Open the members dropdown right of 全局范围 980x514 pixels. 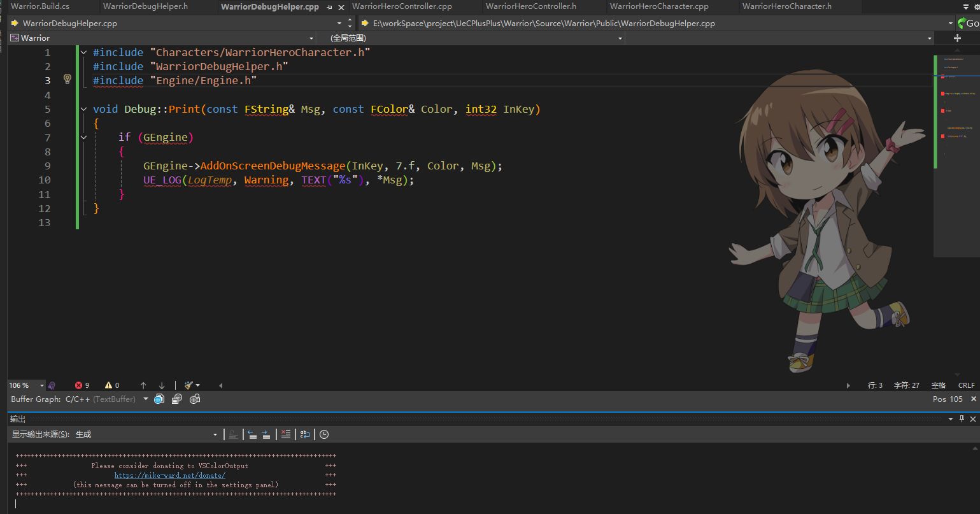pyautogui.click(x=929, y=38)
